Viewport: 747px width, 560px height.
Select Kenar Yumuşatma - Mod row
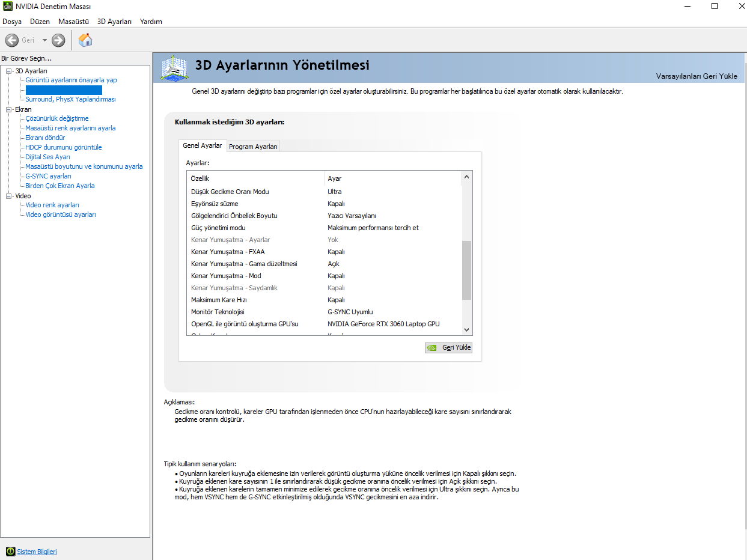(325, 276)
